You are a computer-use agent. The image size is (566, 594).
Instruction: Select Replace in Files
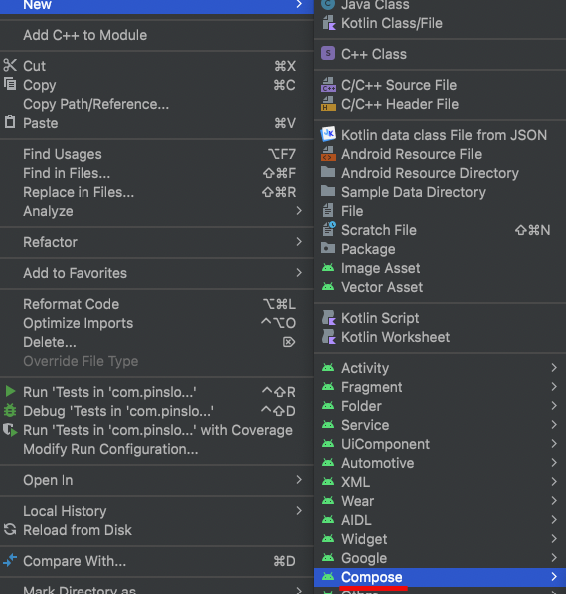78,192
